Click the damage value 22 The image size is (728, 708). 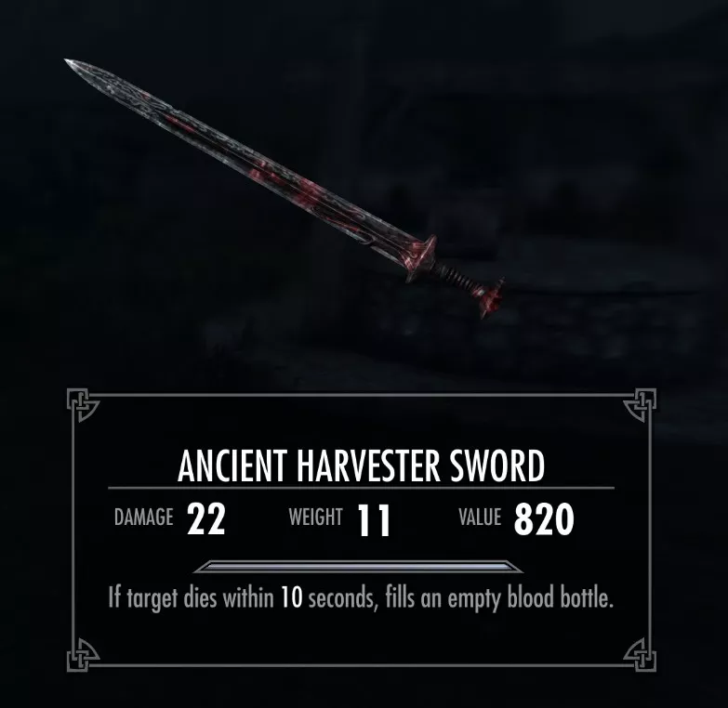click(206, 519)
